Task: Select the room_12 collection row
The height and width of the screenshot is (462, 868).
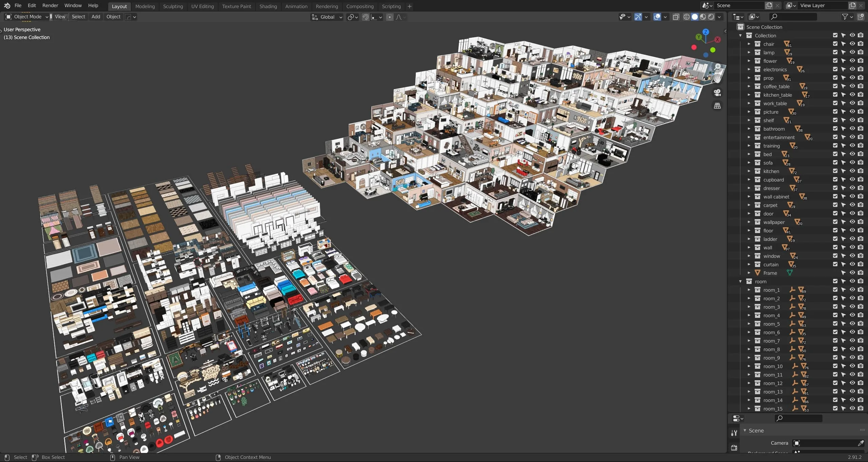Action: 773,383
